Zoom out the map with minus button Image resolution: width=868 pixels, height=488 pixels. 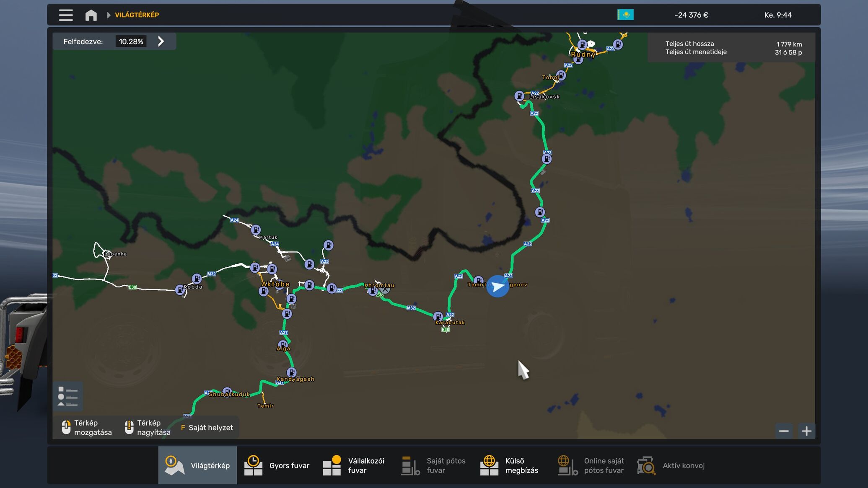(x=784, y=431)
